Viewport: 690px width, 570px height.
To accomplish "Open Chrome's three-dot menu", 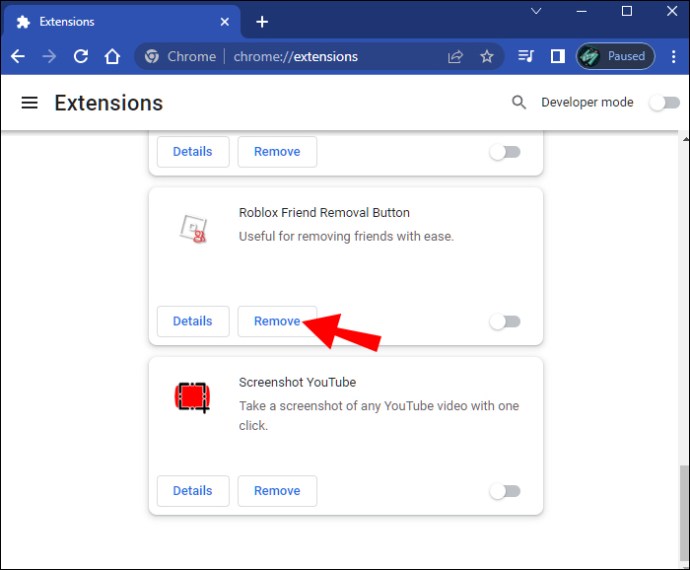I will pos(673,56).
